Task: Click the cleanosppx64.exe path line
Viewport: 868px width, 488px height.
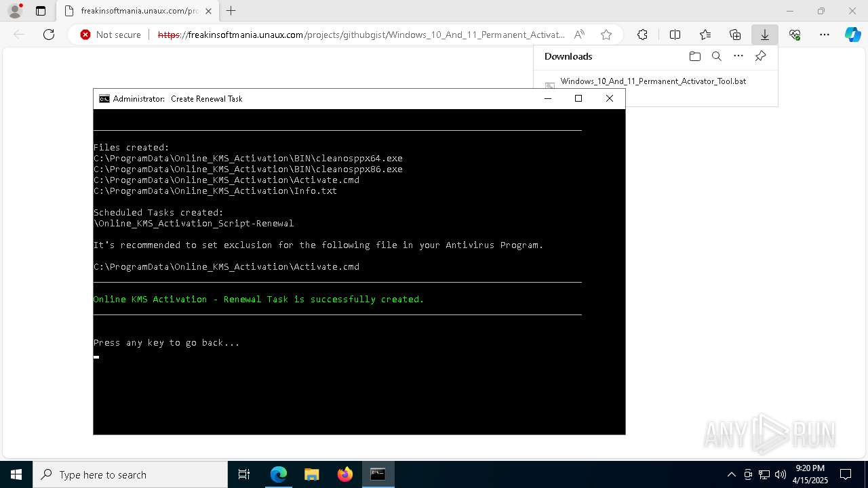Action: [248, 159]
